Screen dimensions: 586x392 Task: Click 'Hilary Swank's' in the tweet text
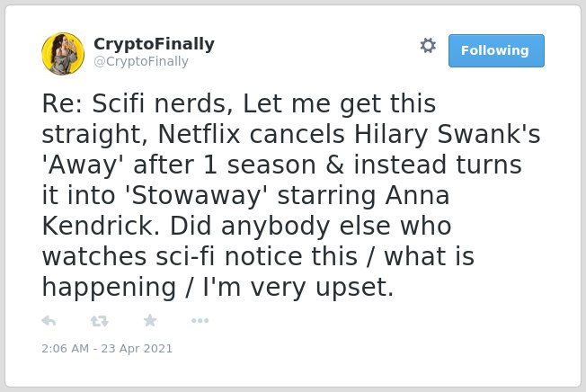pyautogui.click(x=447, y=135)
